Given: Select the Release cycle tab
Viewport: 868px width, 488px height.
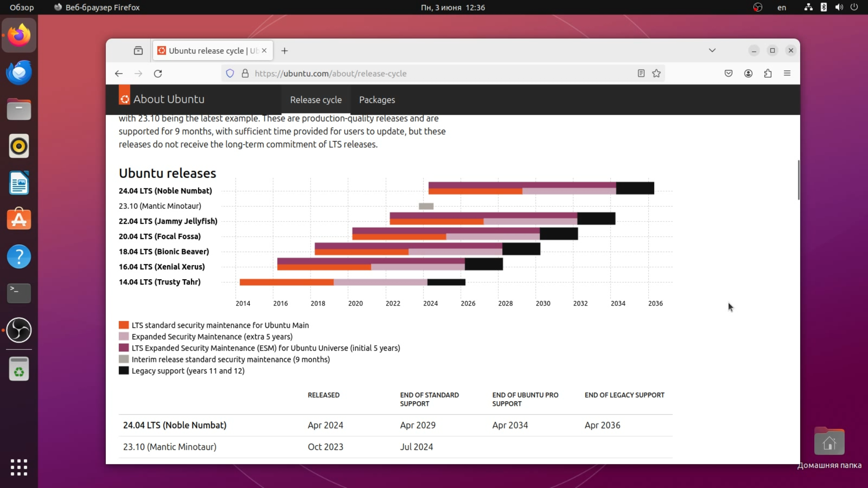Looking at the screenshot, I should [x=316, y=100].
